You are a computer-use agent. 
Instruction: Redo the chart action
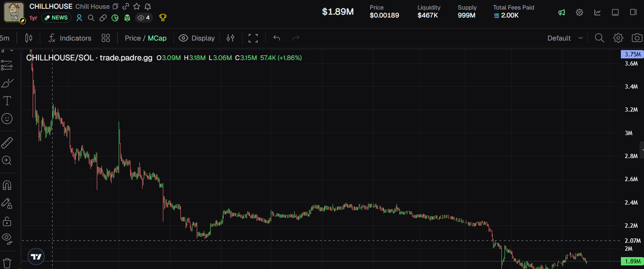coord(295,38)
